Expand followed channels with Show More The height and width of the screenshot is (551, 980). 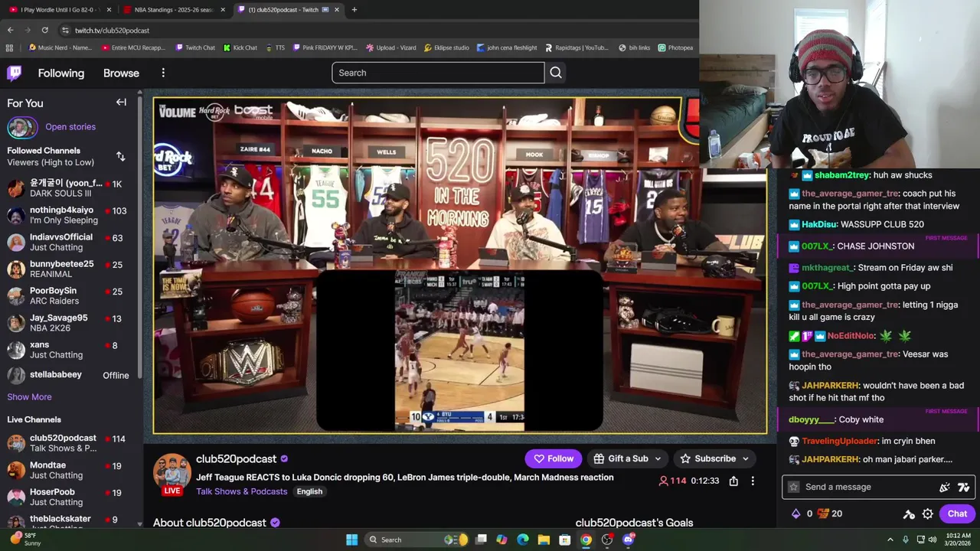[x=29, y=397]
